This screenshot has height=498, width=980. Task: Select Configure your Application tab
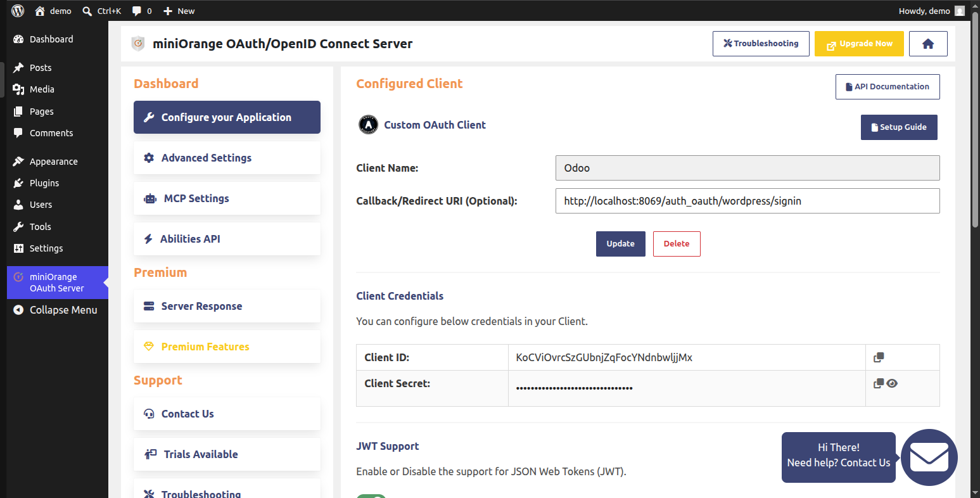click(x=227, y=117)
